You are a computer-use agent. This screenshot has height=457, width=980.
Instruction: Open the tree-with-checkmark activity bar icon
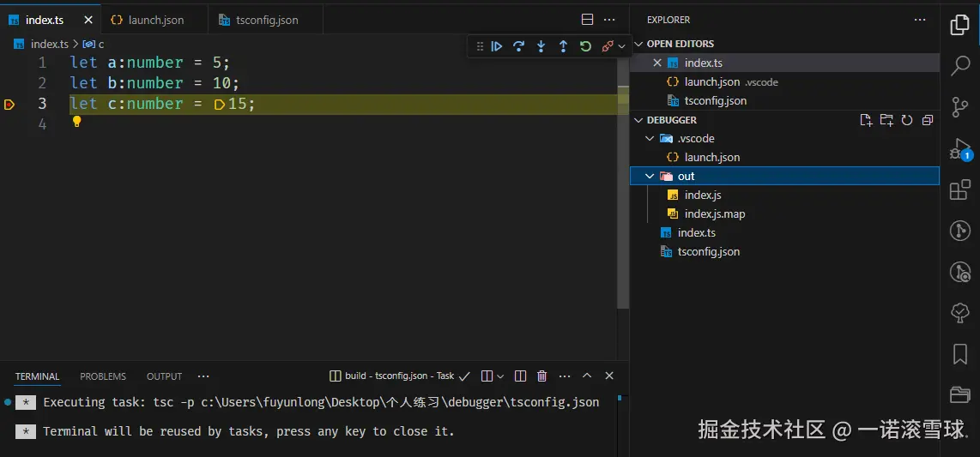point(960,313)
